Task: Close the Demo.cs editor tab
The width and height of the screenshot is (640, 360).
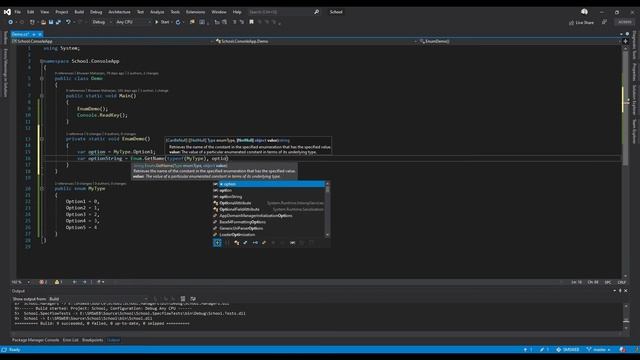Action: [40, 34]
